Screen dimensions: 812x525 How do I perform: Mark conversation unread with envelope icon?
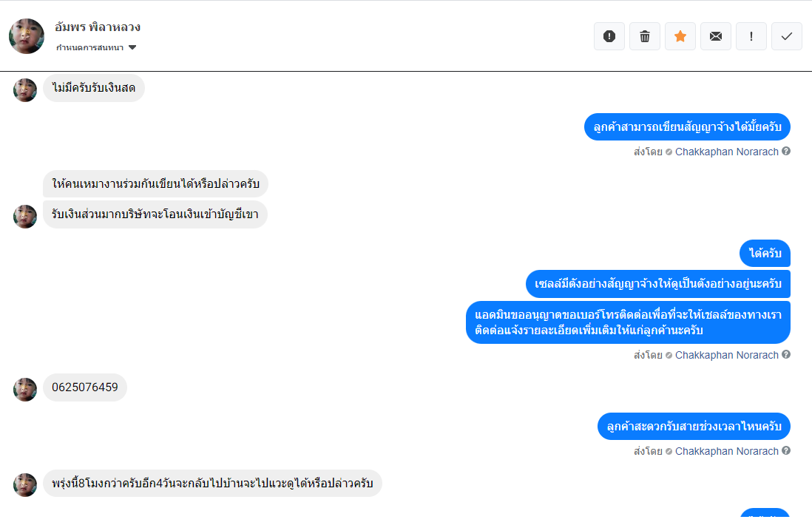click(716, 36)
